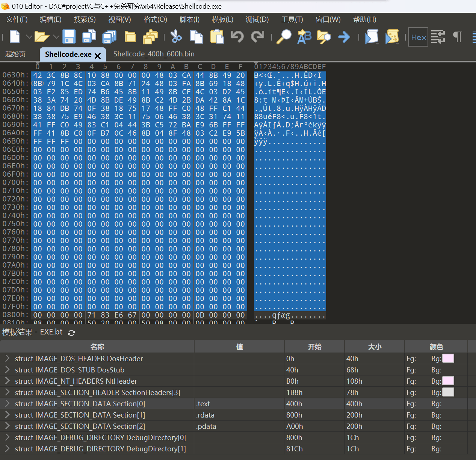Click the Replace text icon
Screen dimensions: 476x460
coord(304,37)
